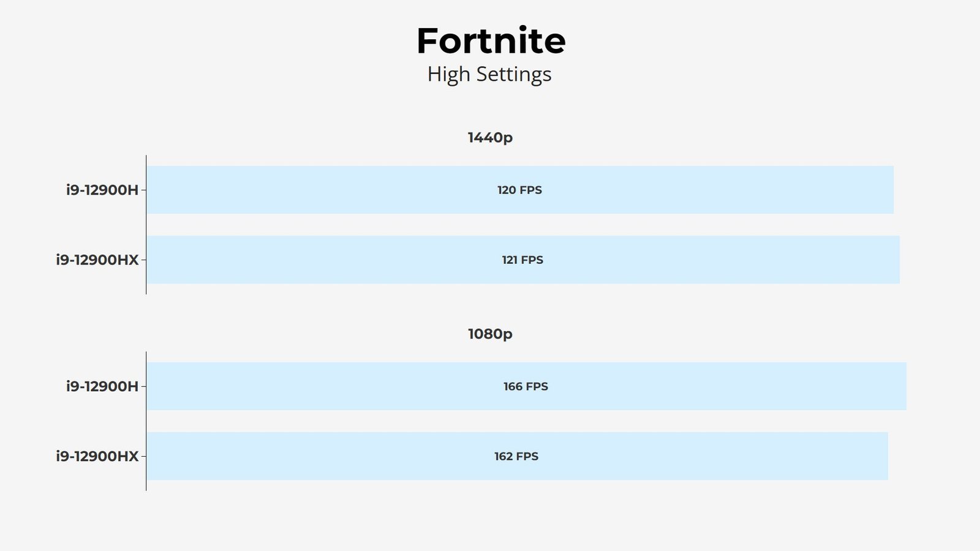Click the right end of 166 FPS bar

[x=903, y=386]
